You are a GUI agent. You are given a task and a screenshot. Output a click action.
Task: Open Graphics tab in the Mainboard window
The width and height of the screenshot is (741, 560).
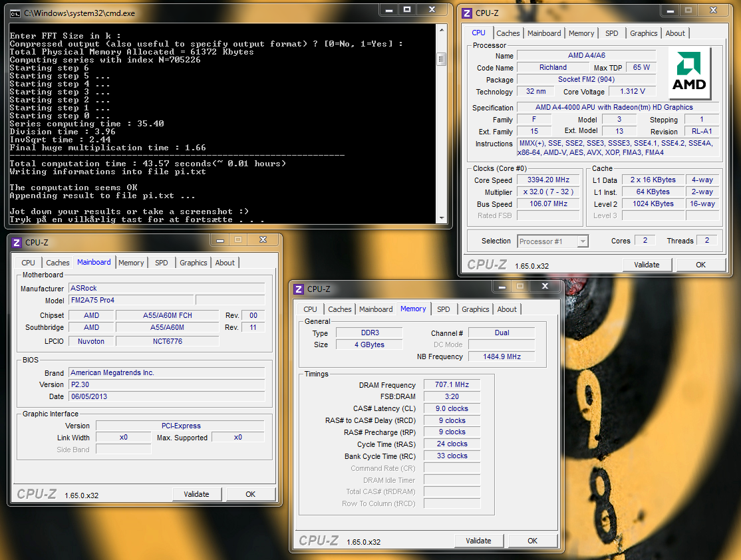[x=193, y=262]
